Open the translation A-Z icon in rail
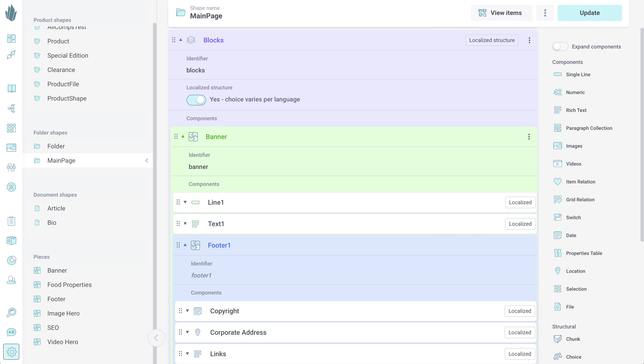 click(11, 332)
